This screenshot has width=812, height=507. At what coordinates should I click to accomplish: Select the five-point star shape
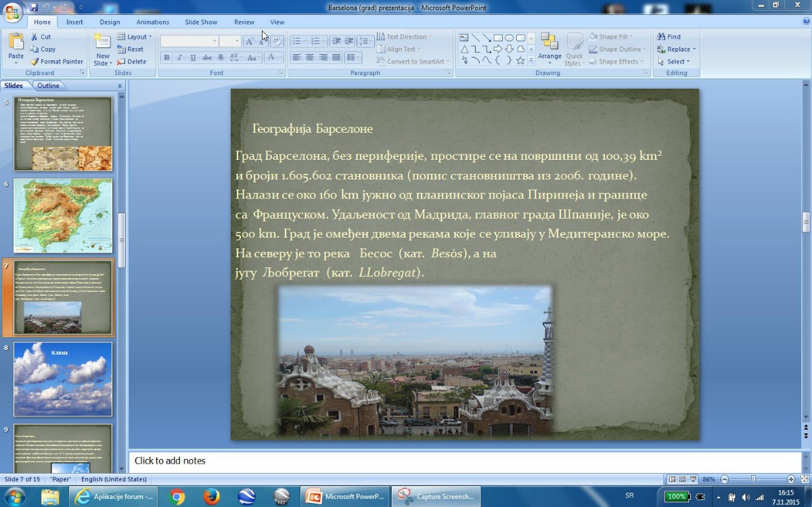click(520, 60)
